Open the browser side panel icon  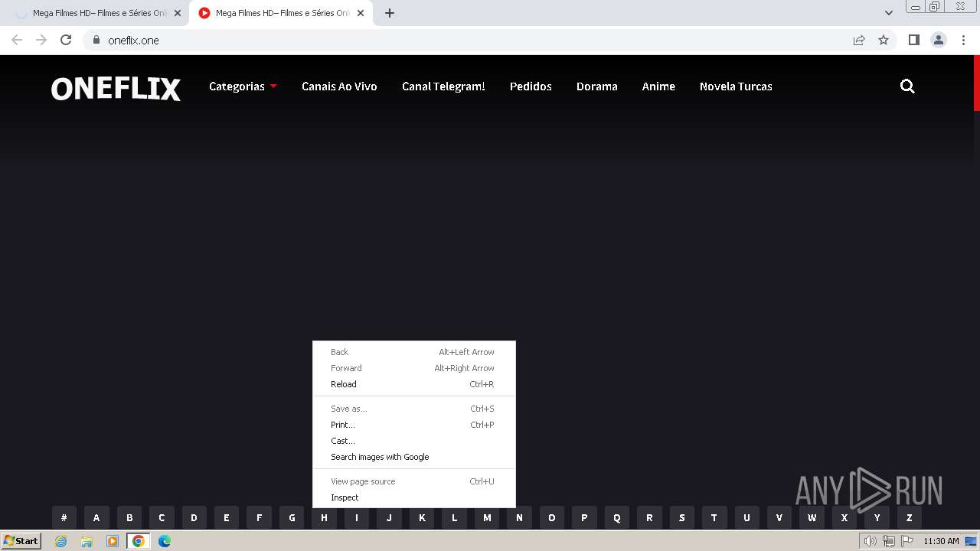tap(913, 40)
